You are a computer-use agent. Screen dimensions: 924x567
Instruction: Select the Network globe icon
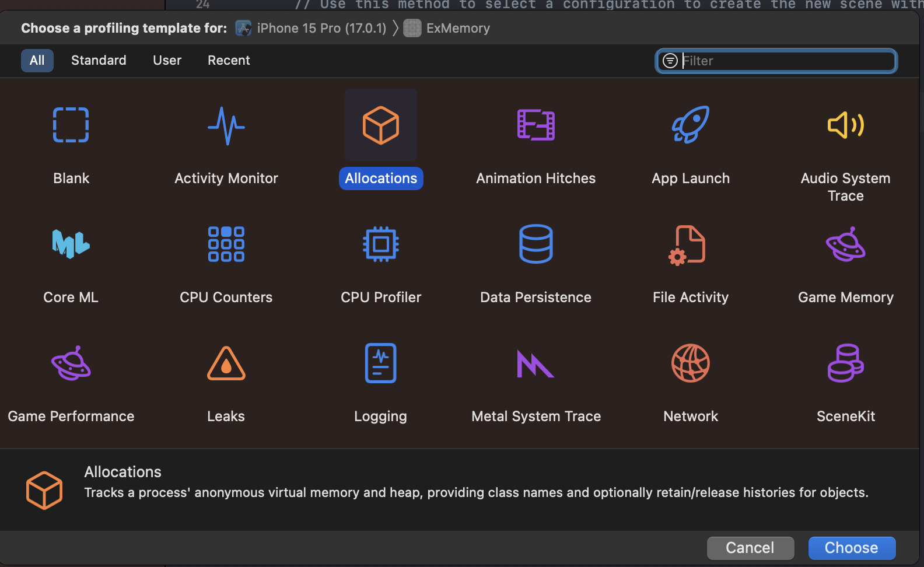point(691,363)
